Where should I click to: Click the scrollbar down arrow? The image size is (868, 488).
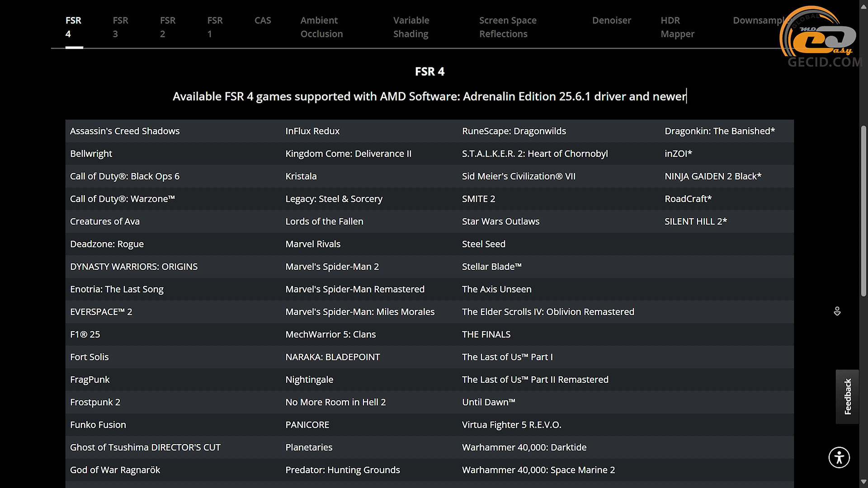(x=863, y=482)
